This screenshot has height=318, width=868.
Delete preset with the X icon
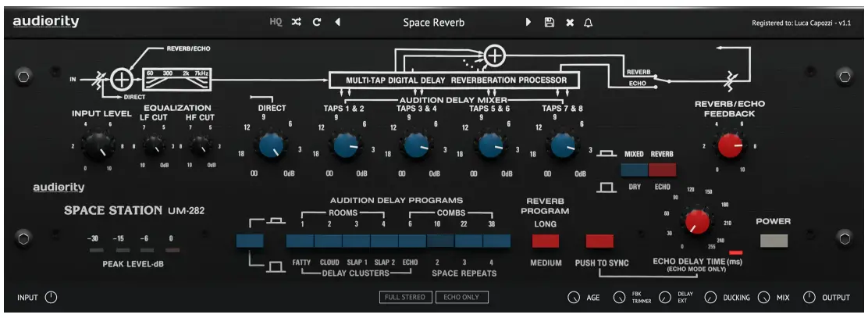click(x=570, y=23)
